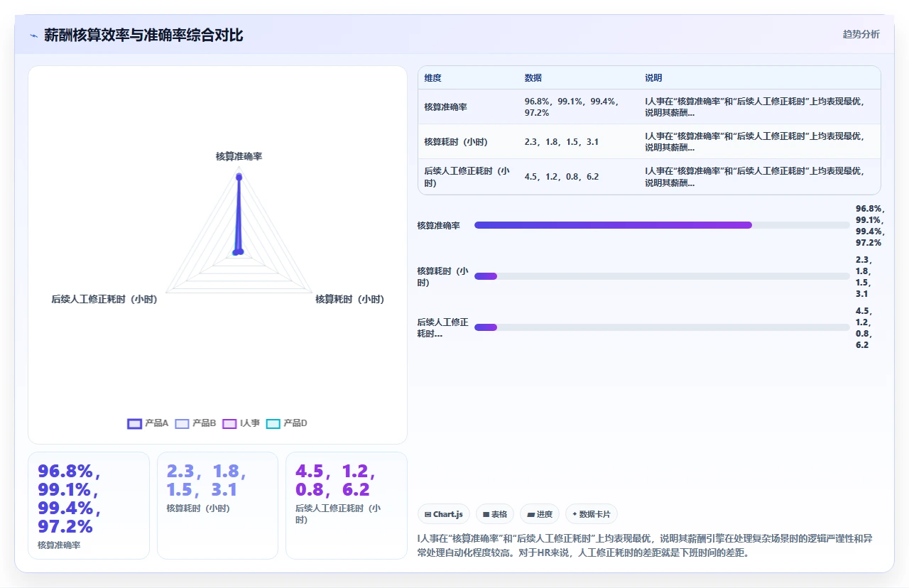Click the 核算准确率 data card
The height and width of the screenshot is (588, 909).
[x=89, y=506]
